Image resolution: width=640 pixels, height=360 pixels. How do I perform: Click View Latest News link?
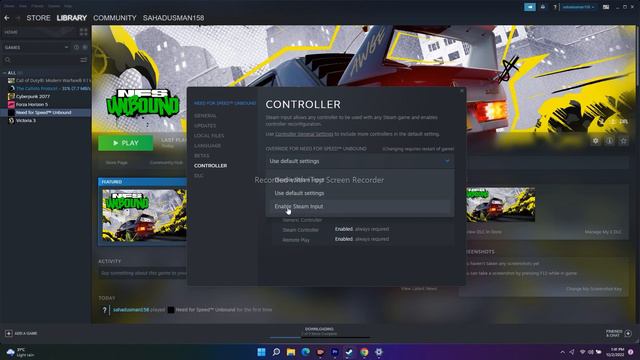coord(419,289)
